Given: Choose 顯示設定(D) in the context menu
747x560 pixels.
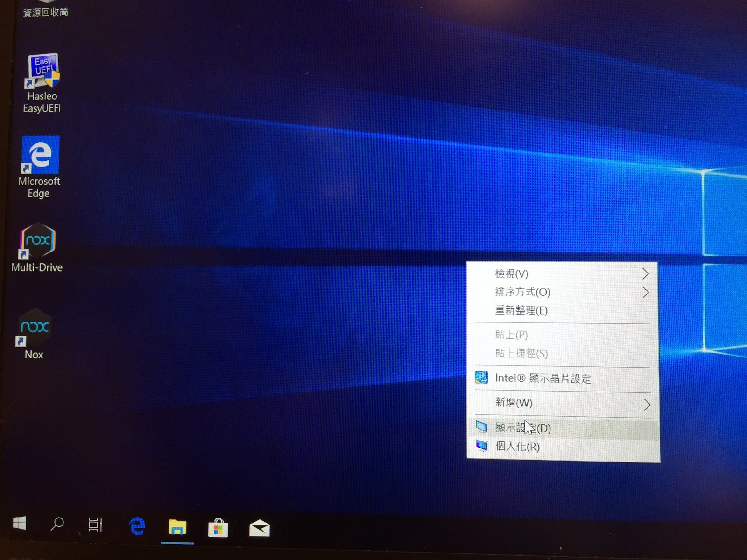Looking at the screenshot, I should tap(564, 427).
